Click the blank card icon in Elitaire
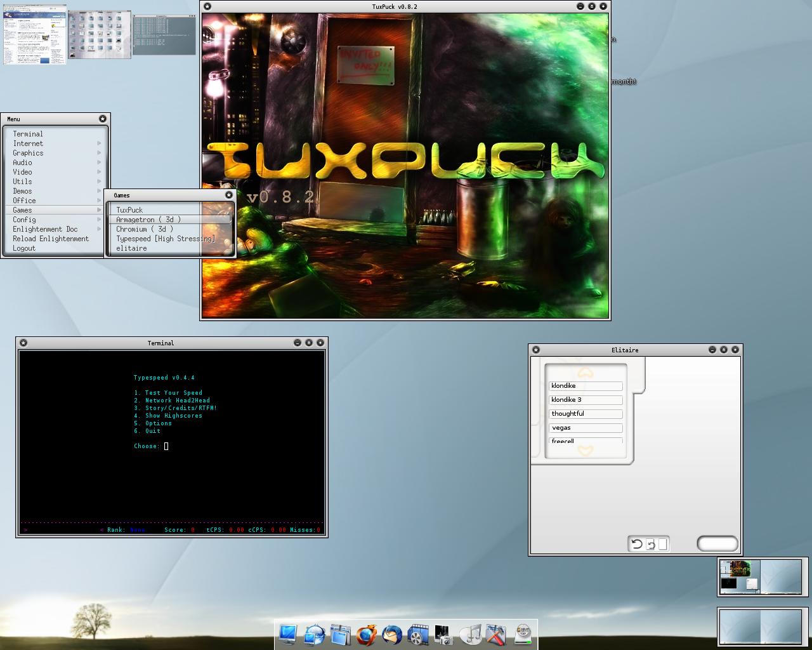 pos(663,544)
